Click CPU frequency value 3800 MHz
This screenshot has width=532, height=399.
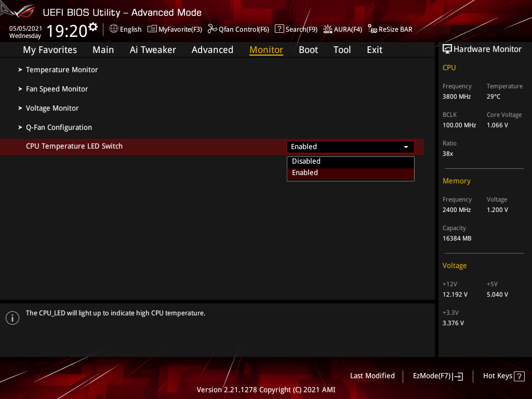click(x=456, y=97)
